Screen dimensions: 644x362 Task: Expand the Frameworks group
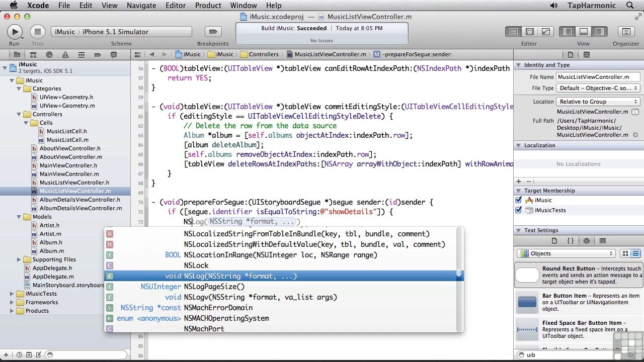(x=12, y=302)
